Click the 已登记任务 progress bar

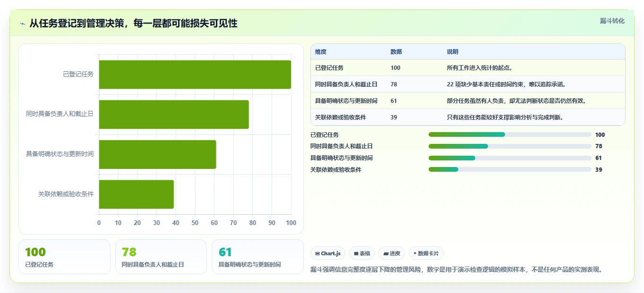tap(510, 134)
